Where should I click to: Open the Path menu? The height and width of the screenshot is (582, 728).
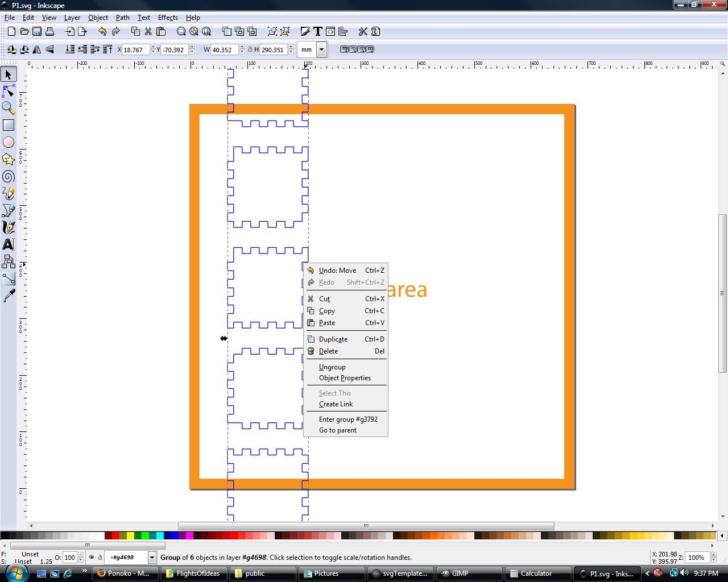122,18
